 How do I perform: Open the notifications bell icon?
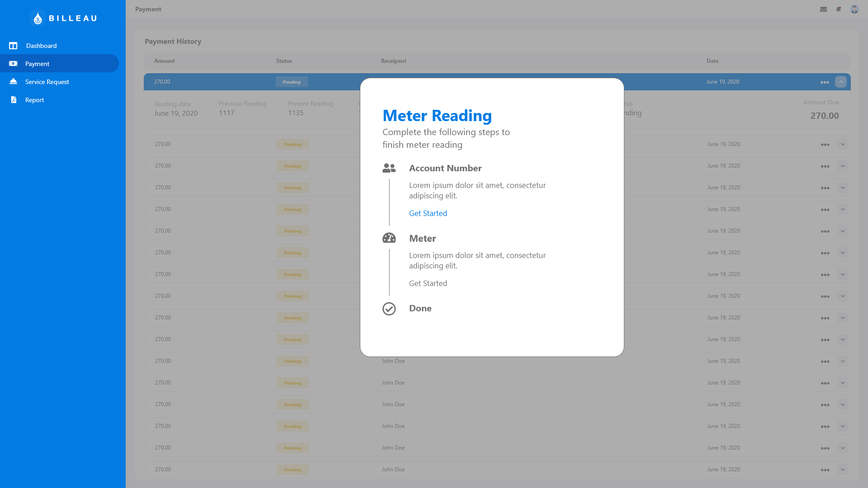pyautogui.click(x=839, y=9)
